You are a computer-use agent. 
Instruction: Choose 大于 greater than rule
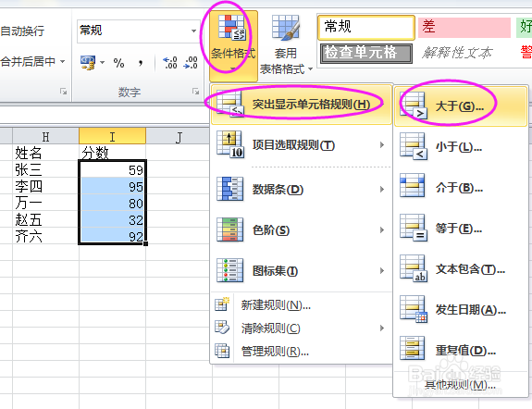(x=461, y=106)
